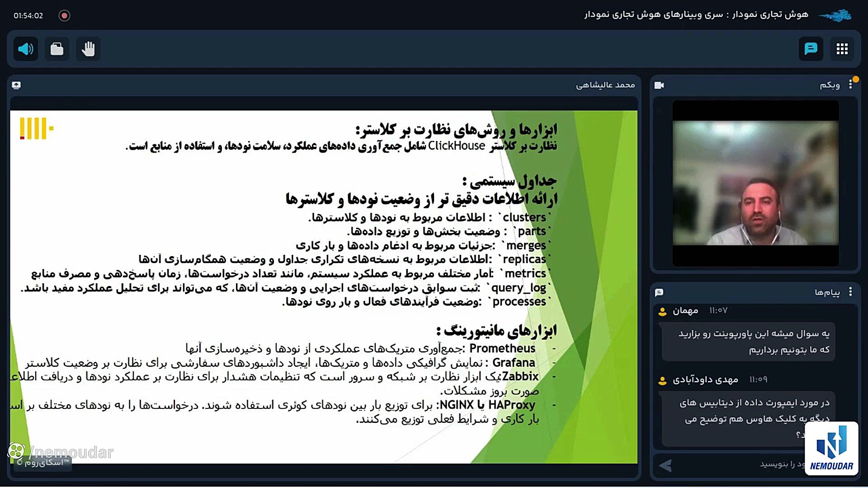Select the مهدی داودآبادی sender name

(705, 380)
